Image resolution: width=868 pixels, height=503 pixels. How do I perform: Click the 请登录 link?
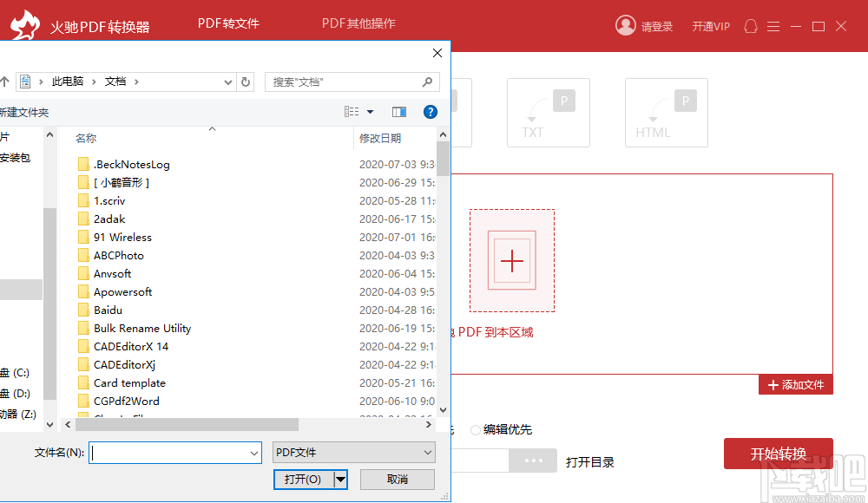(656, 27)
